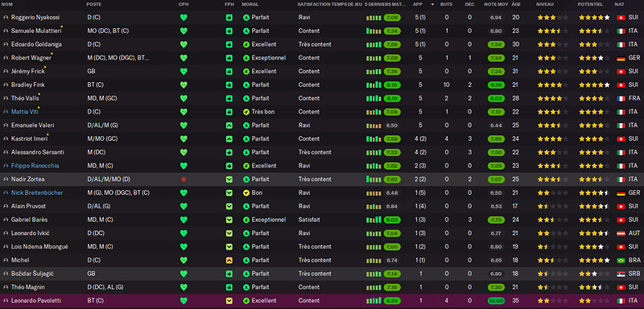Image resolution: width=644 pixels, height=309 pixels.
Task: Sort players by POTENTIEL column header
Action: [x=590, y=4]
